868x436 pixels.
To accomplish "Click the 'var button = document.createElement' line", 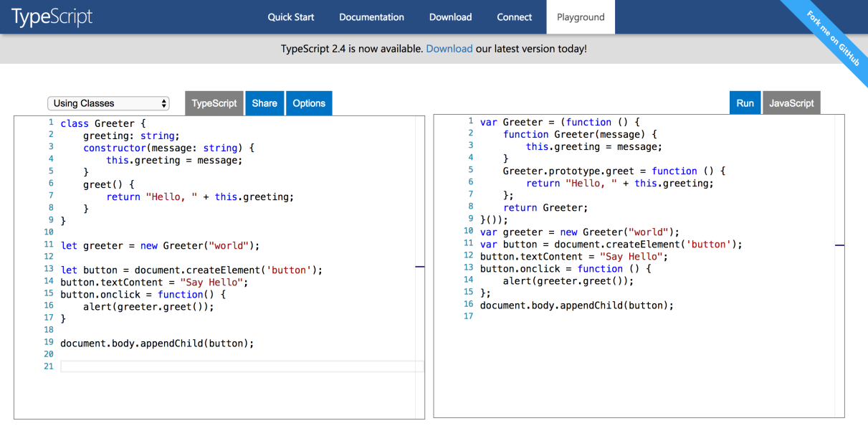I will tap(611, 244).
